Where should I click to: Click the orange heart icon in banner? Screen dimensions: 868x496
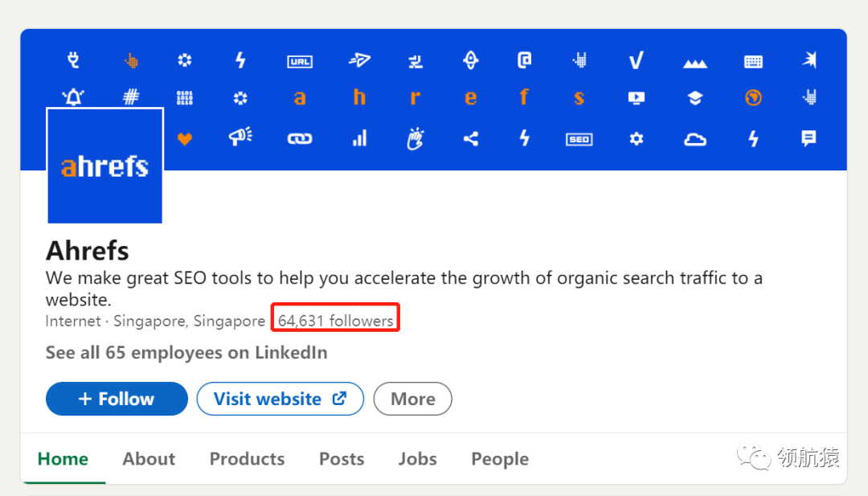185,139
